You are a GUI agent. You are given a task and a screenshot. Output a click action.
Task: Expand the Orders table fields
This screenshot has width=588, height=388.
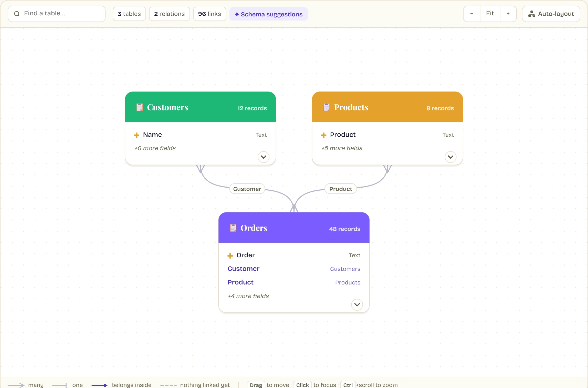[x=357, y=305]
